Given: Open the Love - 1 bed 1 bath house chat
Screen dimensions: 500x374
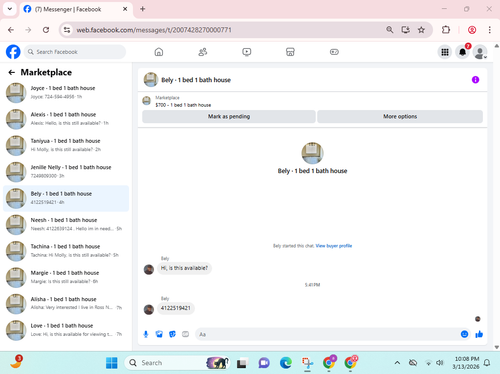Looking at the screenshot, I should [x=66, y=330].
